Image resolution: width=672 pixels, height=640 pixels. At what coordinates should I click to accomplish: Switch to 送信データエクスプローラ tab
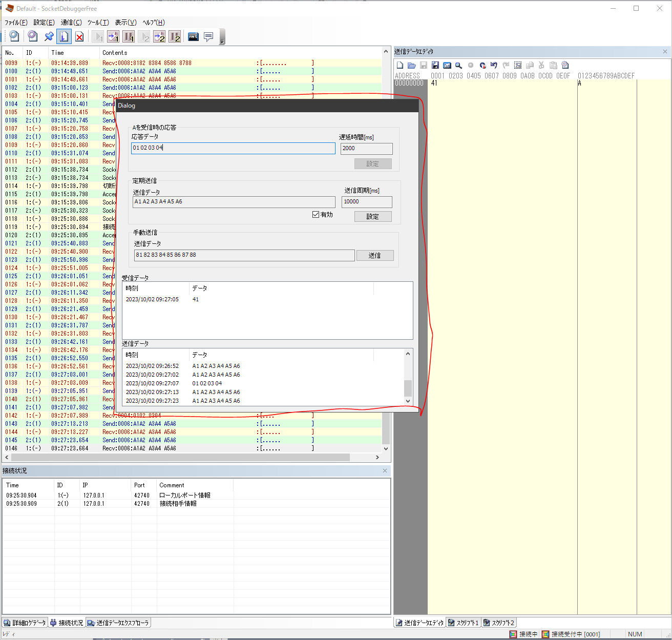(118, 623)
